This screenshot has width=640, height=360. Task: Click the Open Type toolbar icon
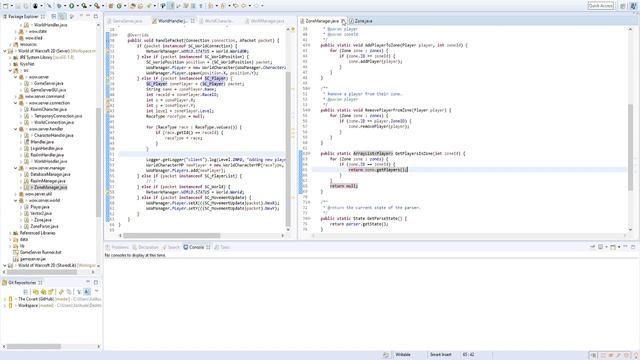133,6
